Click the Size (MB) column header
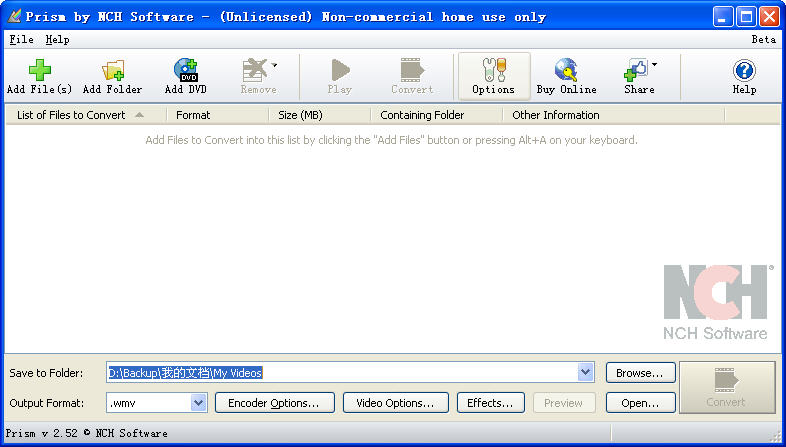This screenshot has width=786, height=447. click(319, 115)
